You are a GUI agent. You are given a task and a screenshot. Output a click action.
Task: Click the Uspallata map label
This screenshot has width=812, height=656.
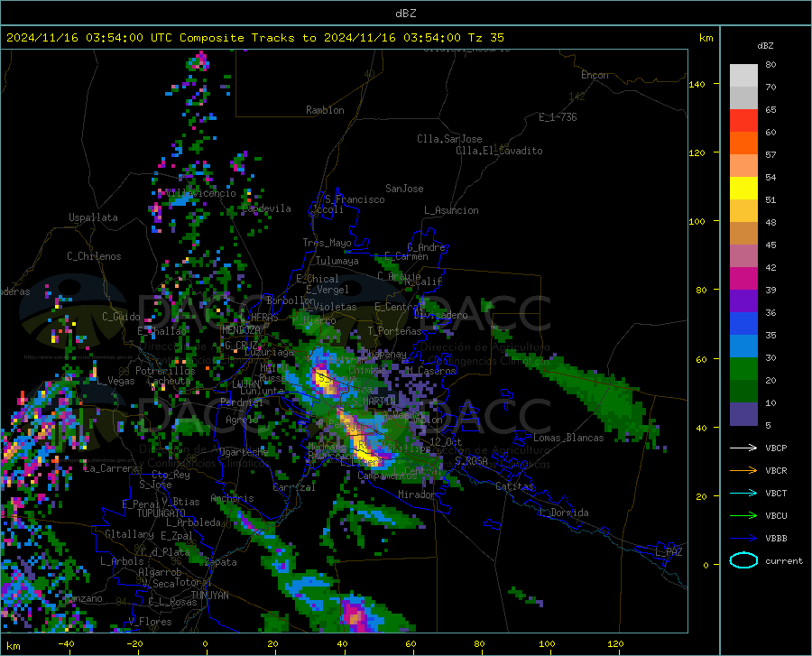click(93, 217)
